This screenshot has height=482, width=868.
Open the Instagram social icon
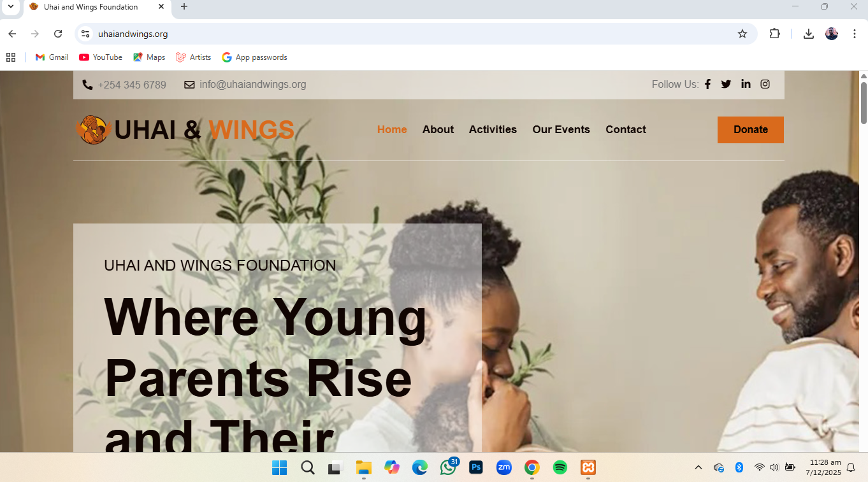tap(765, 84)
